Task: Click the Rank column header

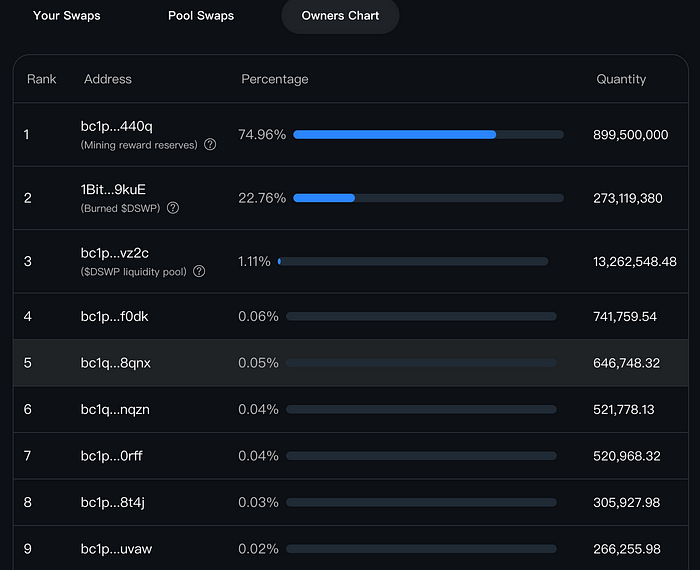Action: [x=42, y=79]
